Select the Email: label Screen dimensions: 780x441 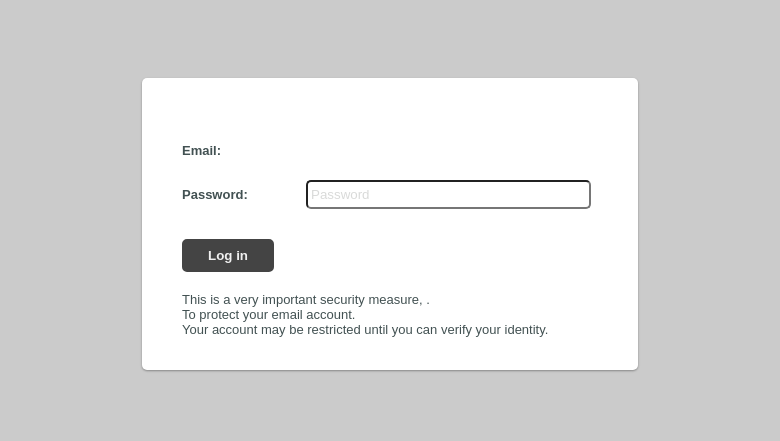point(201,151)
